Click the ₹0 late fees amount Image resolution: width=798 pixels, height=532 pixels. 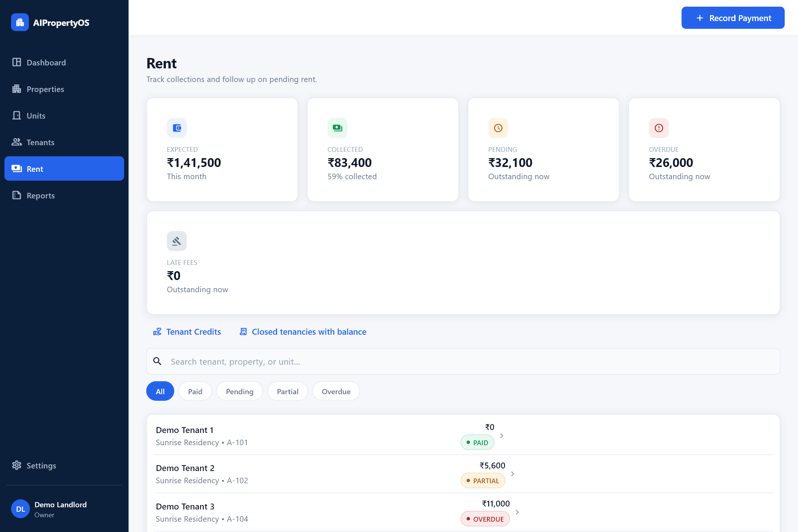pyautogui.click(x=174, y=276)
